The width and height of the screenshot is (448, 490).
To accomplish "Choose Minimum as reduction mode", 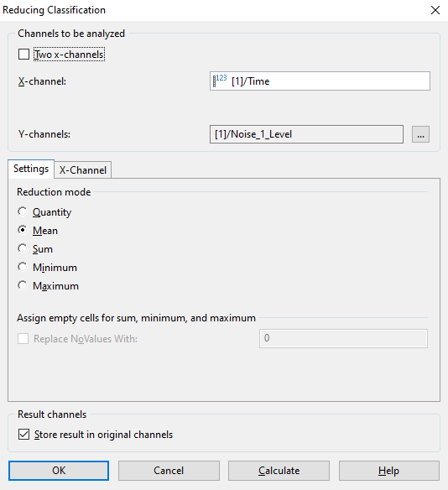I will click(23, 267).
